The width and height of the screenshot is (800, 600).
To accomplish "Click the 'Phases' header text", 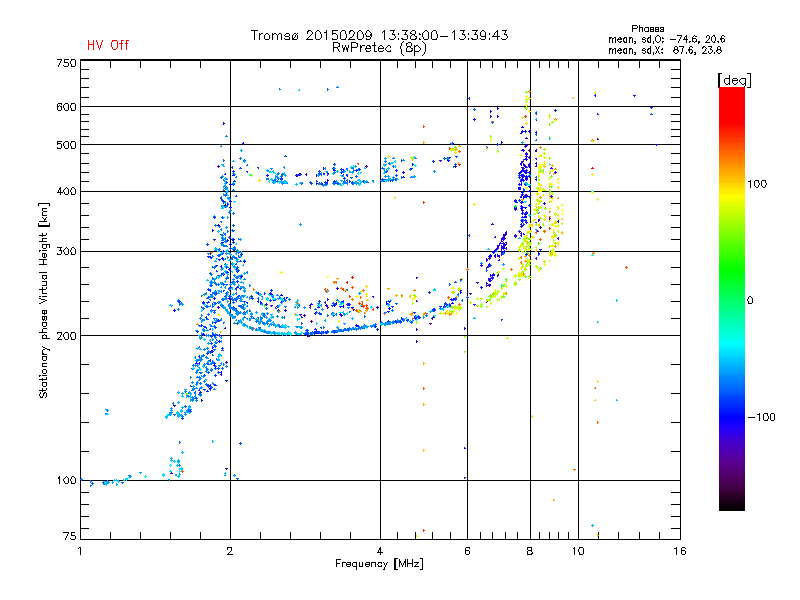I will tap(647, 29).
